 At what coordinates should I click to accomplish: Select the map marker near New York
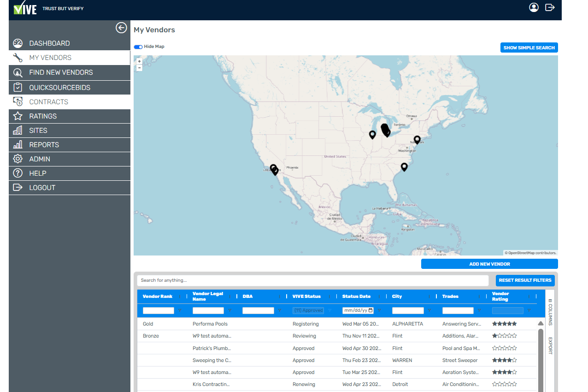(x=417, y=139)
